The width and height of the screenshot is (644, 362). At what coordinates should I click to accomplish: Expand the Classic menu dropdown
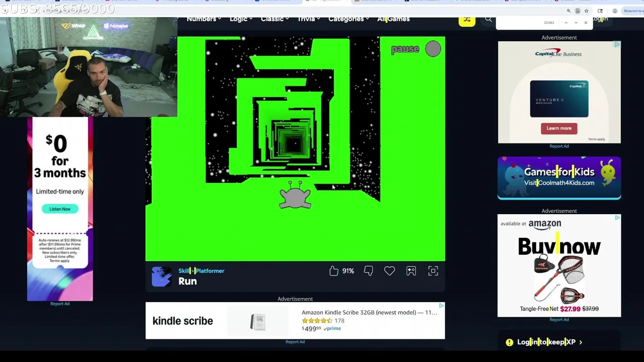[x=275, y=19]
